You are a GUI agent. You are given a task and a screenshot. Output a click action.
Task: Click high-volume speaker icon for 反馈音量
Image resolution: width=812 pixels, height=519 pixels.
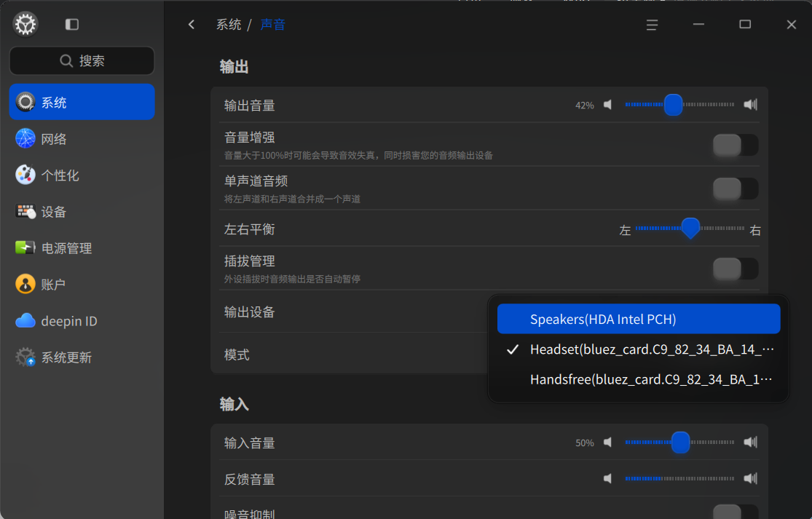point(750,478)
